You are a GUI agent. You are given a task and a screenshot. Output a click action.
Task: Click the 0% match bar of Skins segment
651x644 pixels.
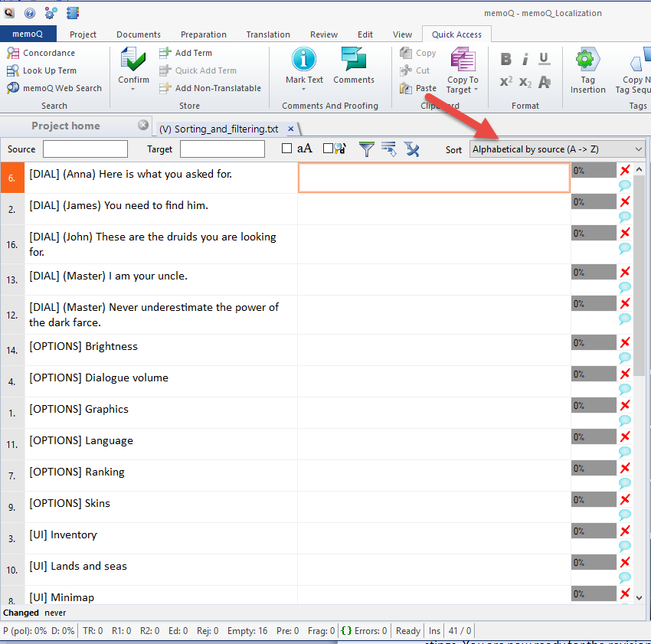(x=594, y=499)
